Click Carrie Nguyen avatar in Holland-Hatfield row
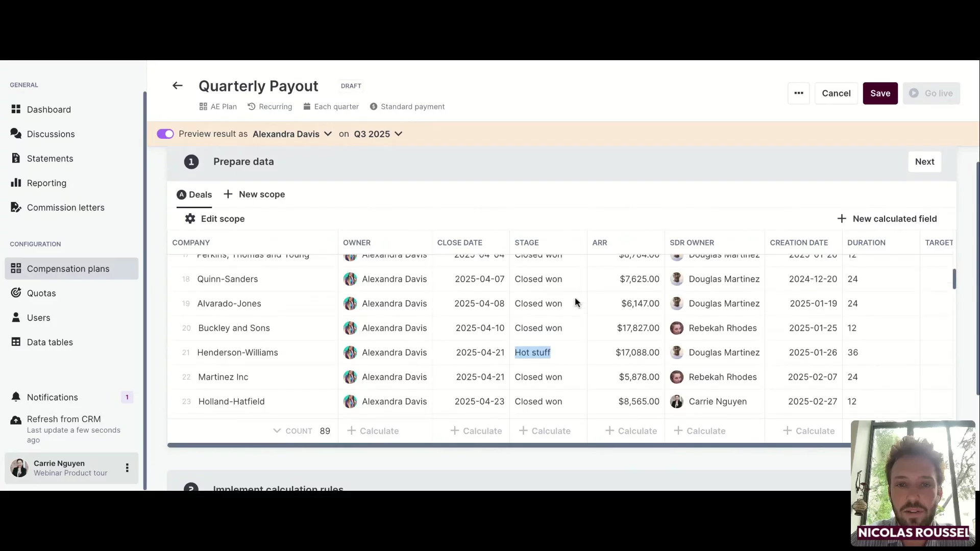Viewport: 980px width, 551px height. (x=677, y=402)
